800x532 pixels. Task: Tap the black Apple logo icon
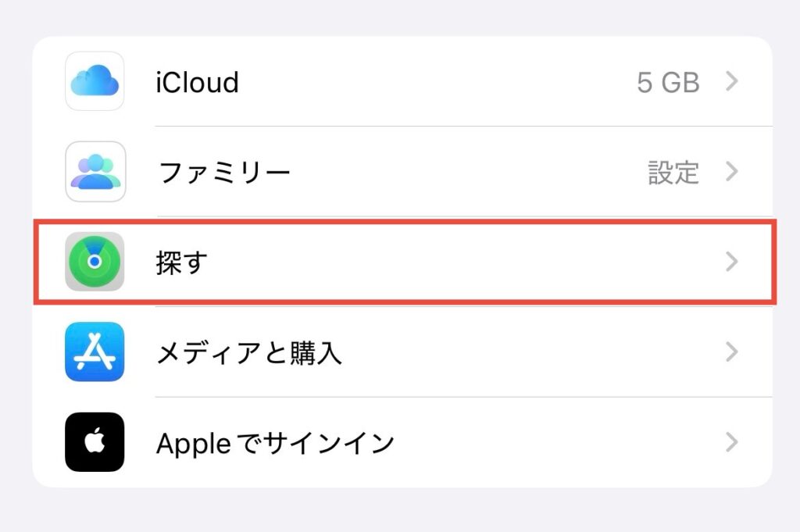pos(95,441)
